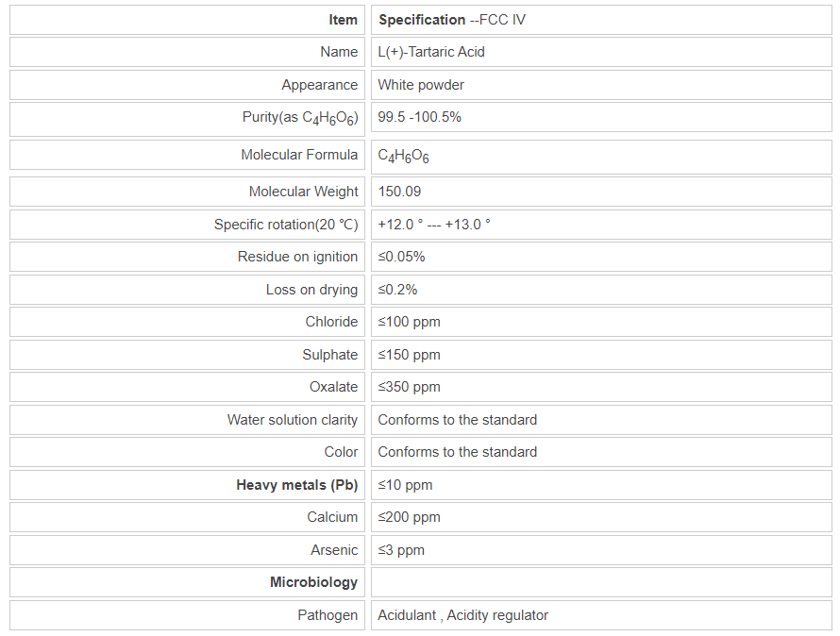Image resolution: width=840 pixels, height=636 pixels.
Task: Select the molecular weight value '150.09'
Action: [x=399, y=192]
